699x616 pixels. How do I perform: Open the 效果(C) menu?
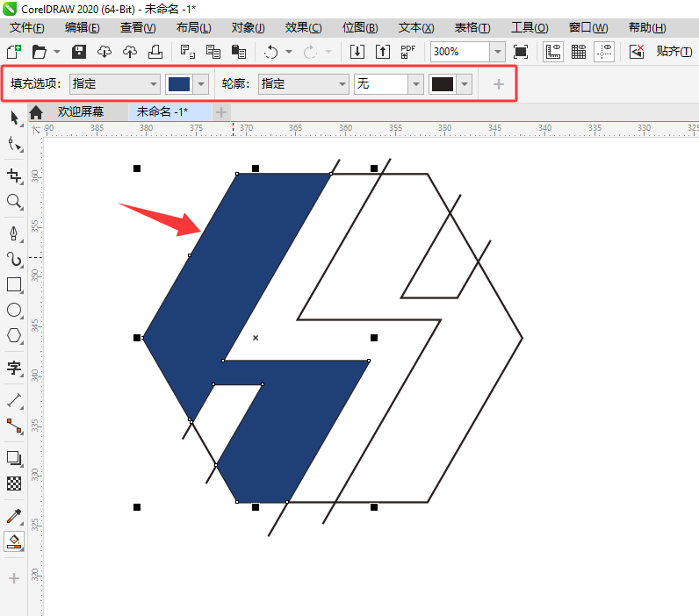[304, 27]
